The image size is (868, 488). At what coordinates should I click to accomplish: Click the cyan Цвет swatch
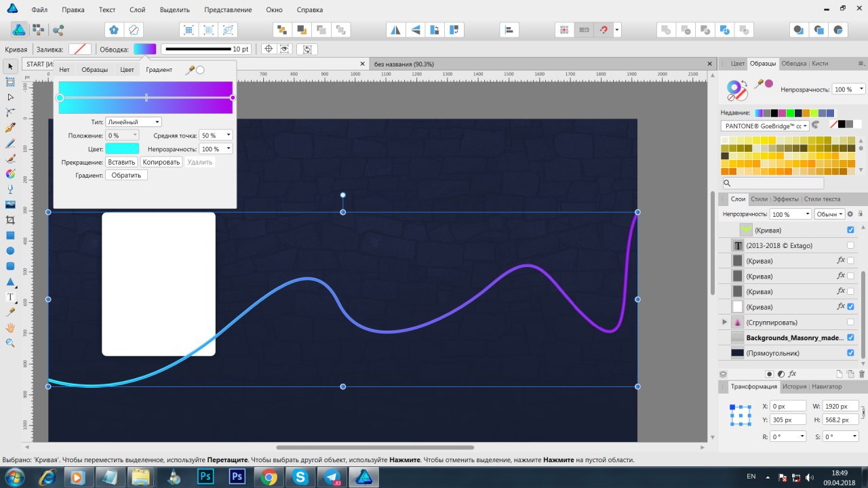pos(122,148)
